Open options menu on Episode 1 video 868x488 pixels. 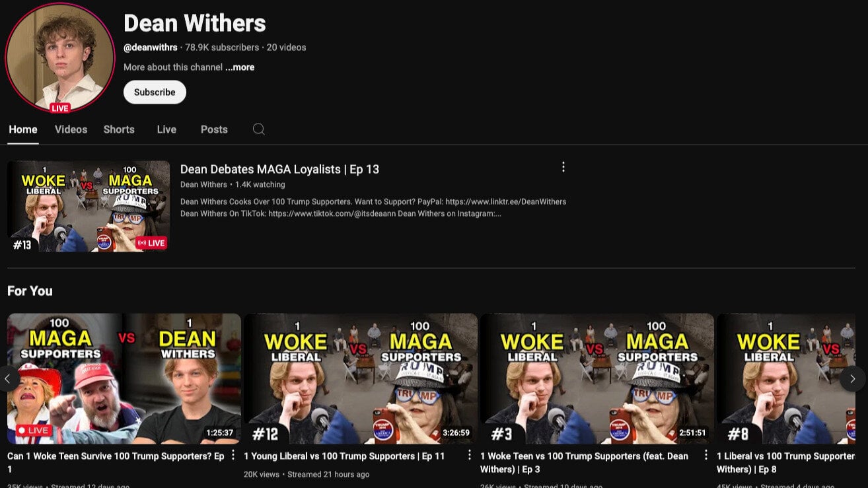(233, 454)
